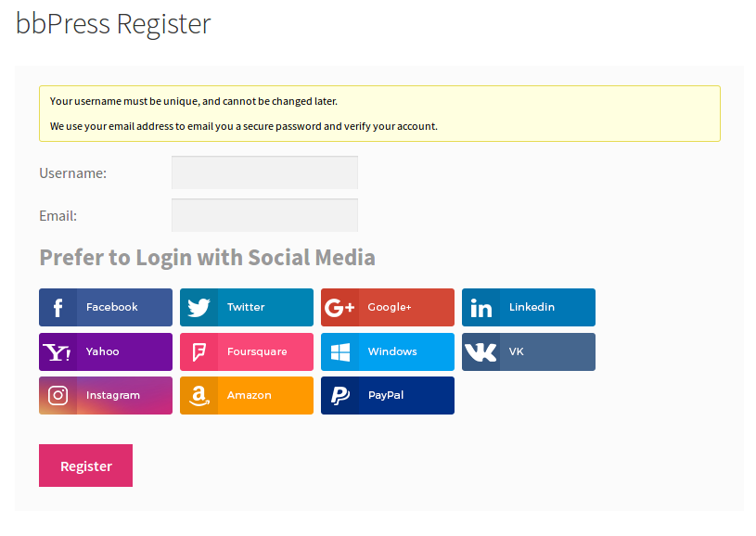This screenshot has width=756, height=536.
Task: Click the PayPal logo icon
Action: pyautogui.click(x=340, y=396)
